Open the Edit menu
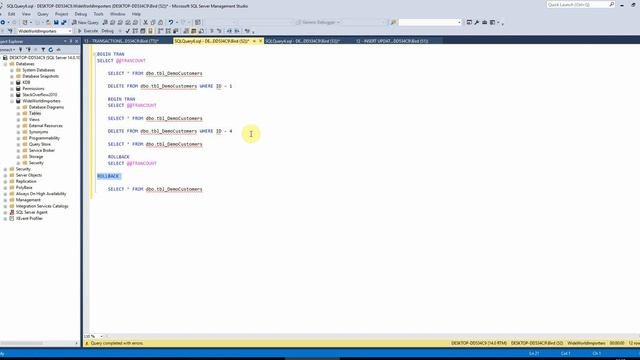This screenshot has width=640, height=360. click(x=11, y=14)
